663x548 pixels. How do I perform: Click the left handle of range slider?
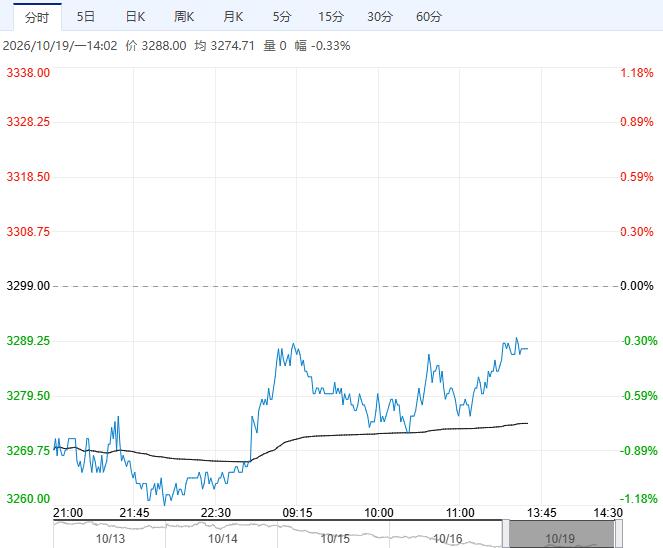click(x=506, y=534)
